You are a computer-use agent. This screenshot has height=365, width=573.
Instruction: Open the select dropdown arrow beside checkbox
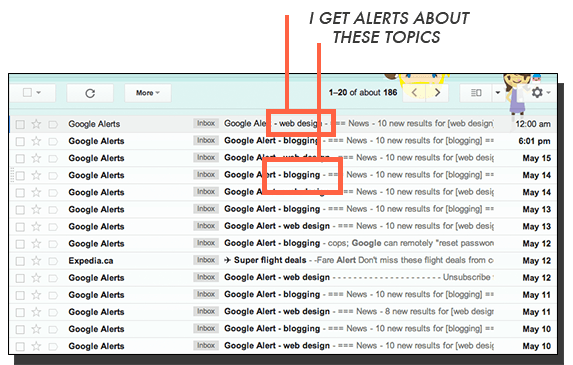38,93
